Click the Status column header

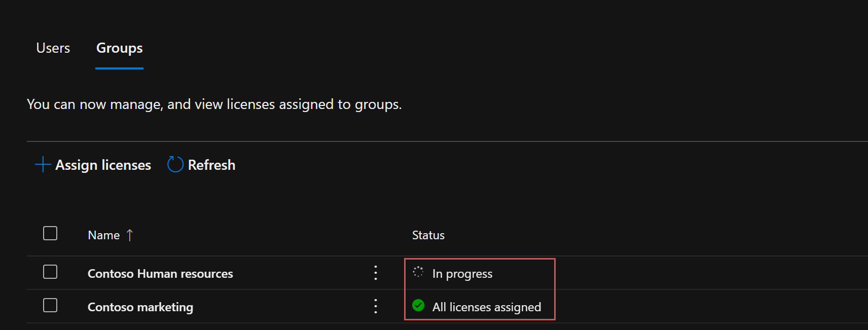coord(428,235)
